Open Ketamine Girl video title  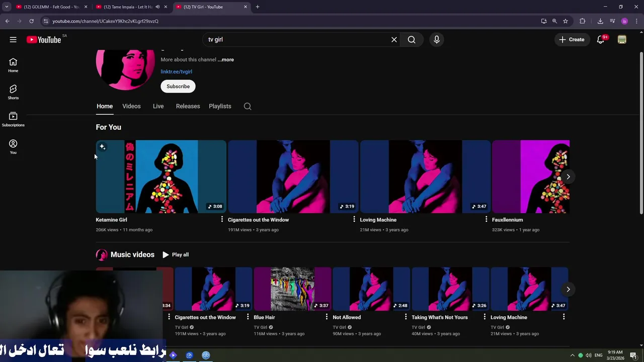click(111, 220)
